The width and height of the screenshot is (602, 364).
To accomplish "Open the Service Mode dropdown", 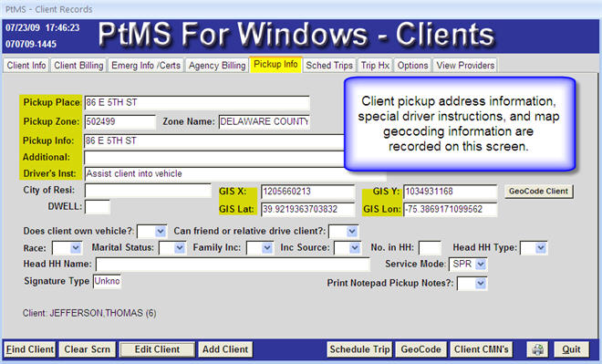I will [x=481, y=265].
